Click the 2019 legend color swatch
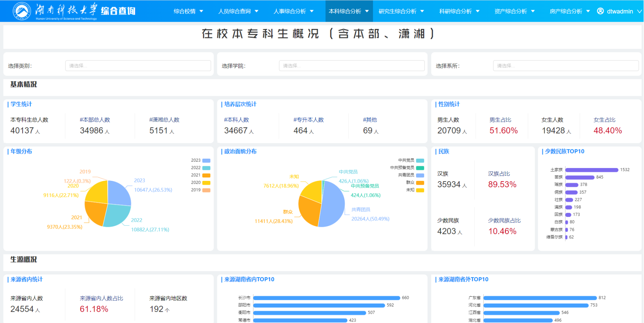 tap(206, 190)
